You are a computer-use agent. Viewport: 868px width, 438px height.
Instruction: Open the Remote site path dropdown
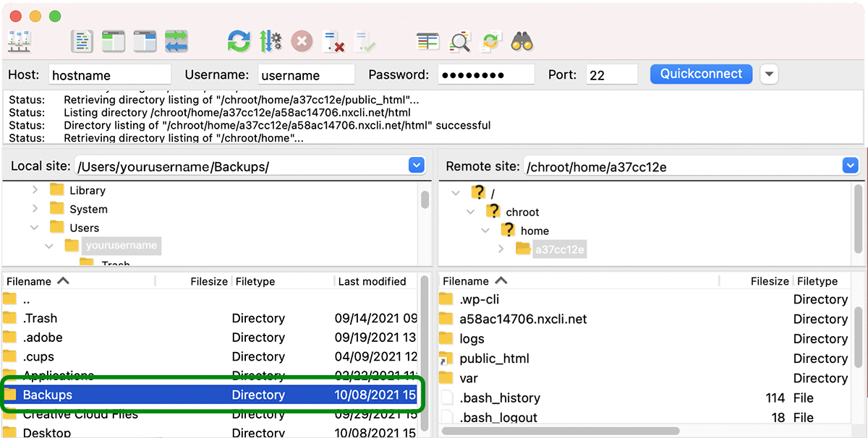point(850,165)
